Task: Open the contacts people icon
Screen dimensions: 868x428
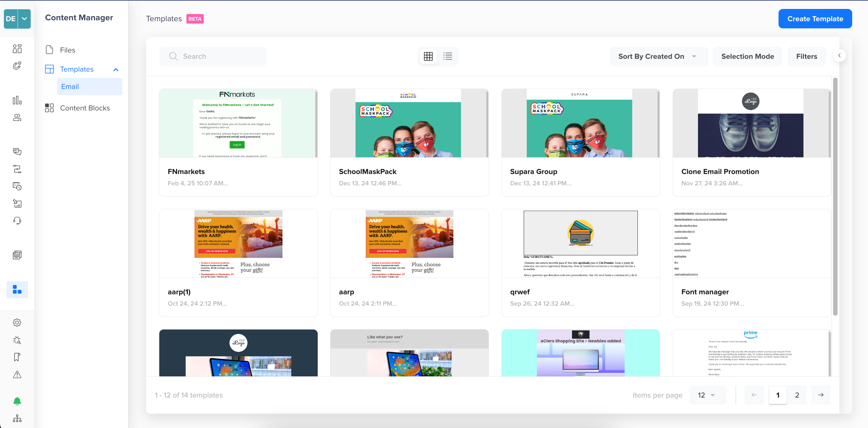Action: pyautogui.click(x=17, y=117)
